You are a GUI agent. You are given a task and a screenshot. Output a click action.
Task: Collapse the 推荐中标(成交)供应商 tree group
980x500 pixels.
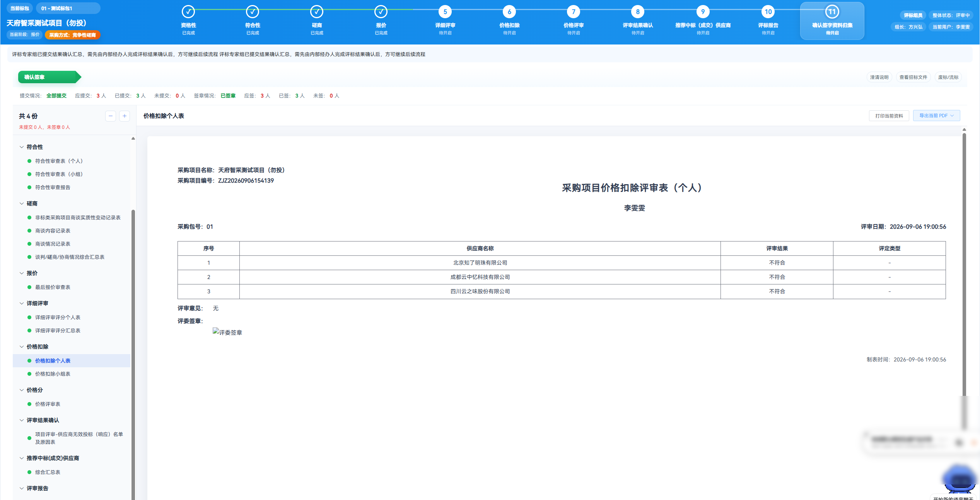coord(22,458)
